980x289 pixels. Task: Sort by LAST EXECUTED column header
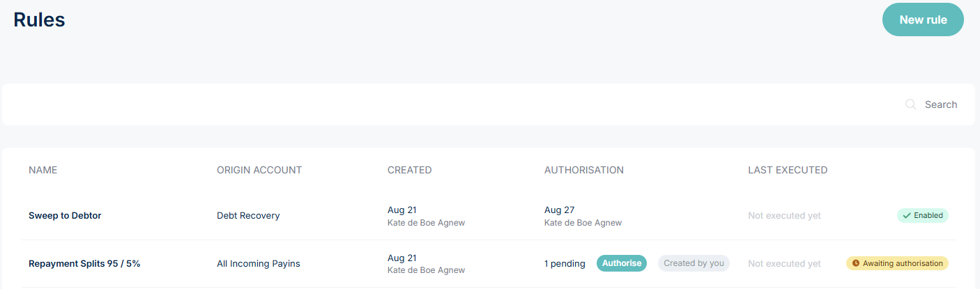pyautogui.click(x=788, y=170)
